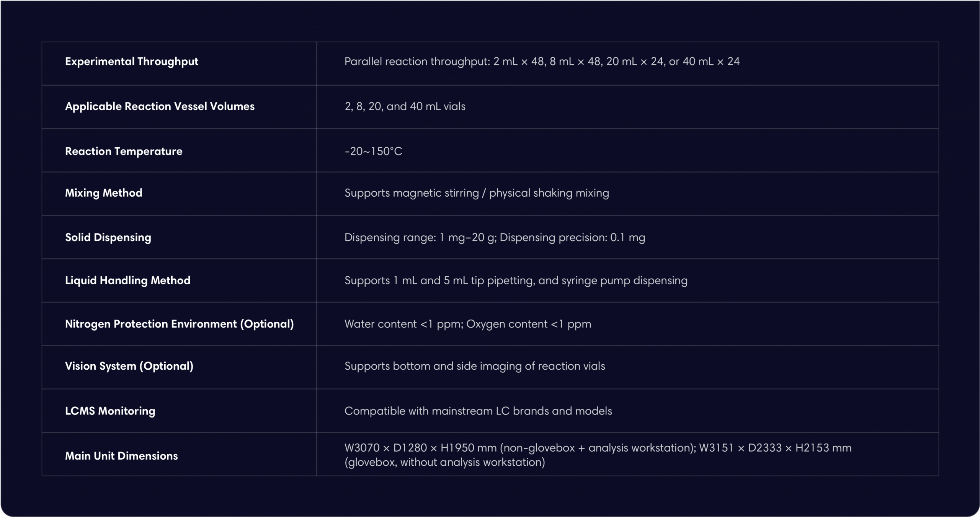Image resolution: width=980 pixels, height=517 pixels.
Task: Click the mainstream LC brands compatibility text
Action: point(478,411)
